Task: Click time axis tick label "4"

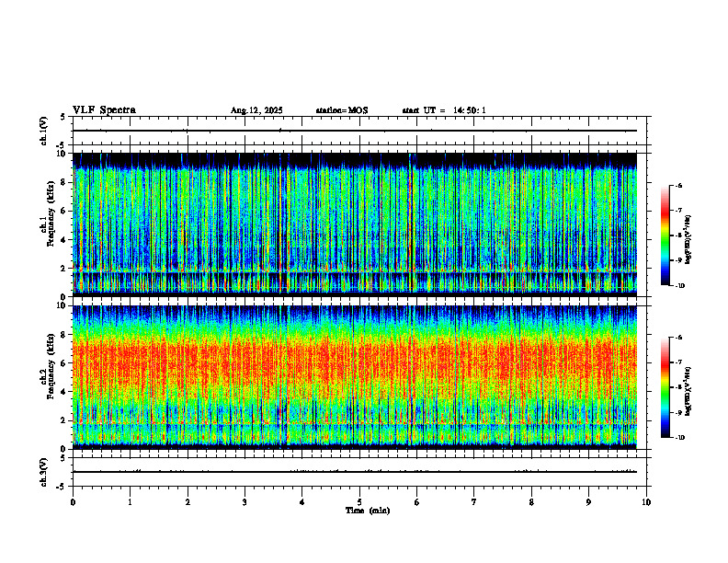Action: 302,502
